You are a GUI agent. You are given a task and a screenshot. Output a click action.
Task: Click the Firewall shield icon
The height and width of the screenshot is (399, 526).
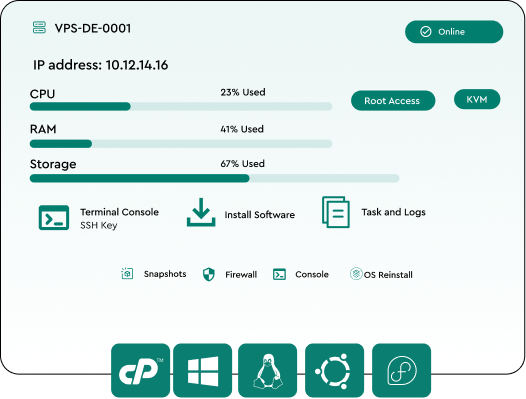click(209, 275)
